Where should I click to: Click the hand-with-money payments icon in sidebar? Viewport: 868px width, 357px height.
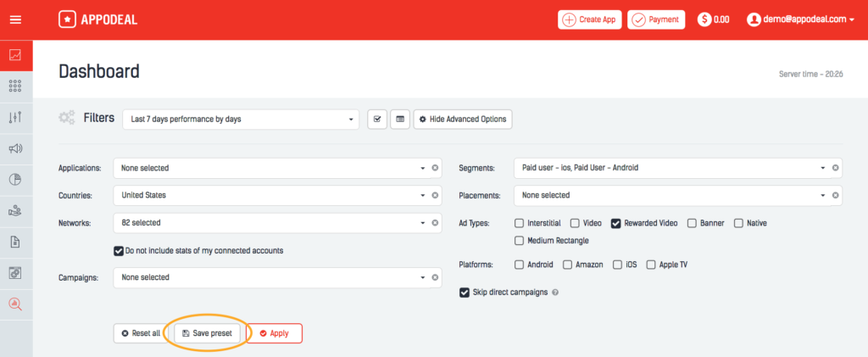click(x=15, y=210)
